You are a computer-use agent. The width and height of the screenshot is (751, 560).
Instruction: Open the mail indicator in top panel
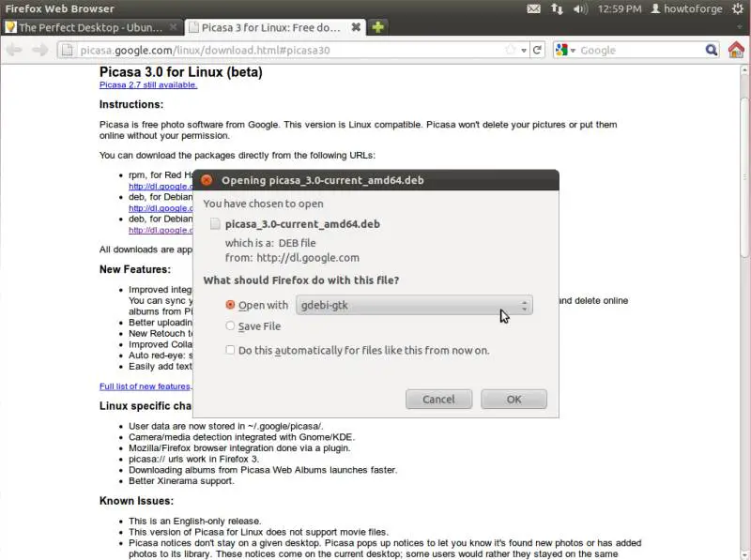tap(533, 8)
